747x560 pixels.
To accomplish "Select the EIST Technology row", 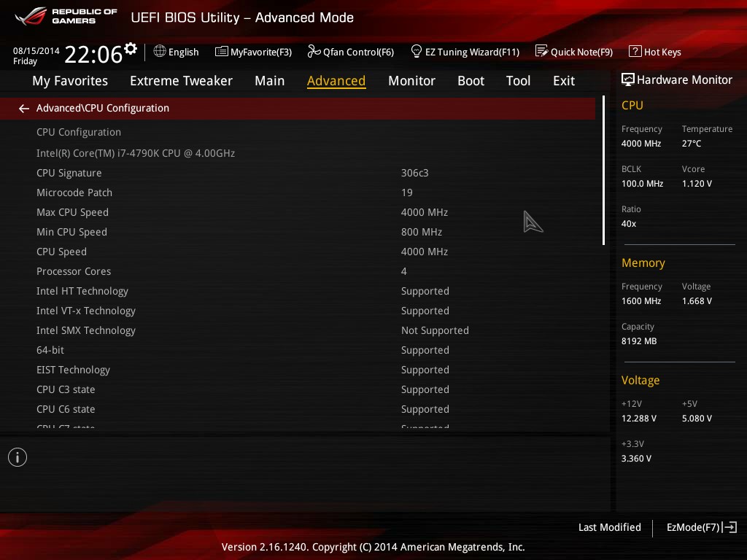I will pyautogui.click(x=298, y=370).
